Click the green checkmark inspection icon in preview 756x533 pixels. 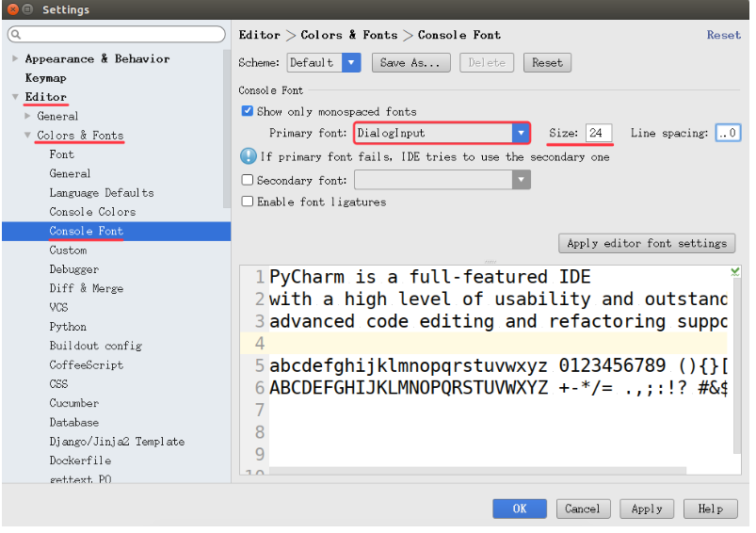pyautogui.click(x=734, y=272)
